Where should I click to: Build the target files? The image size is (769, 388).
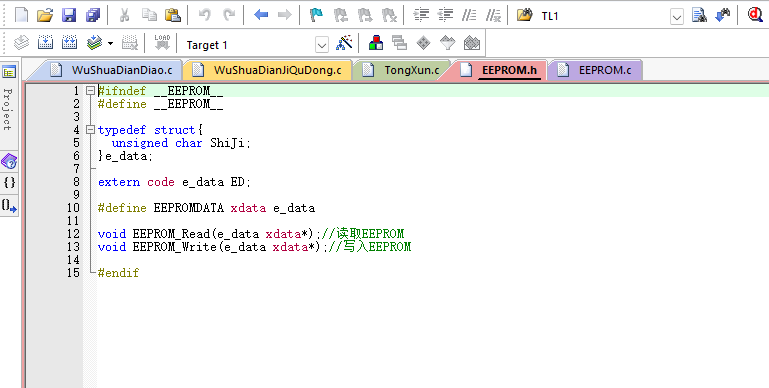point(45,43)
